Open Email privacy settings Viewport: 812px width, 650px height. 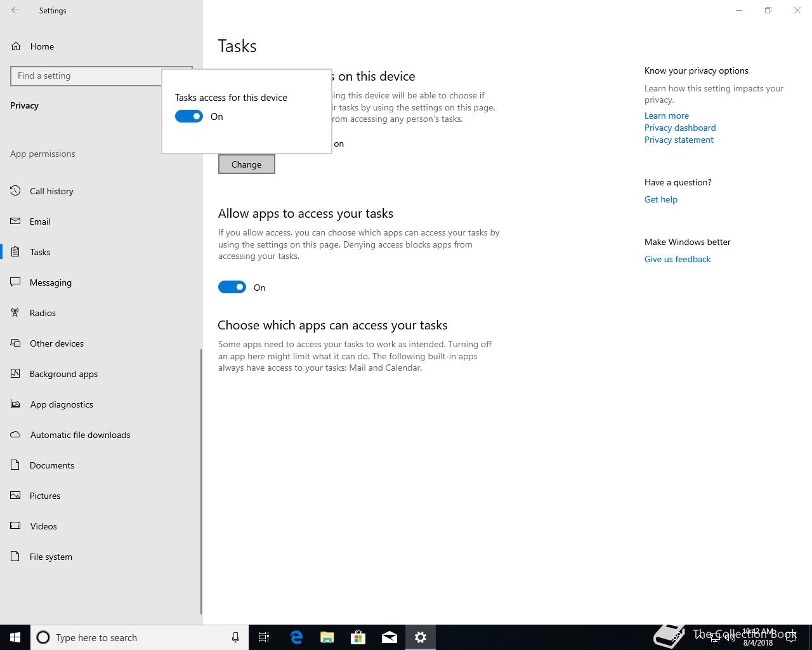point(101,222)
